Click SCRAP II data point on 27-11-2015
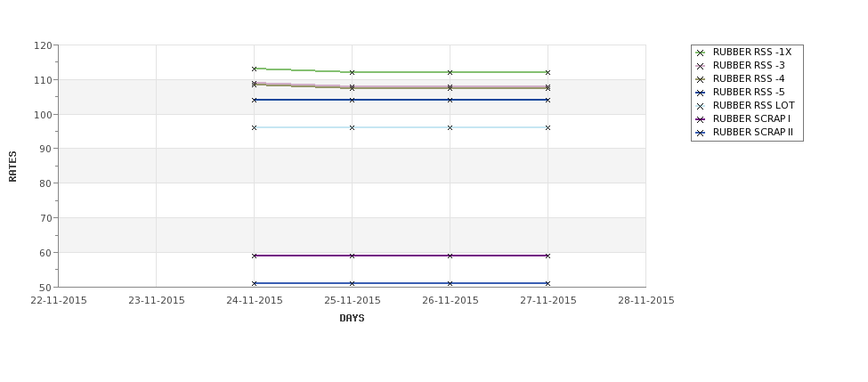Viewport: 868px width, 382px height. 548,283
